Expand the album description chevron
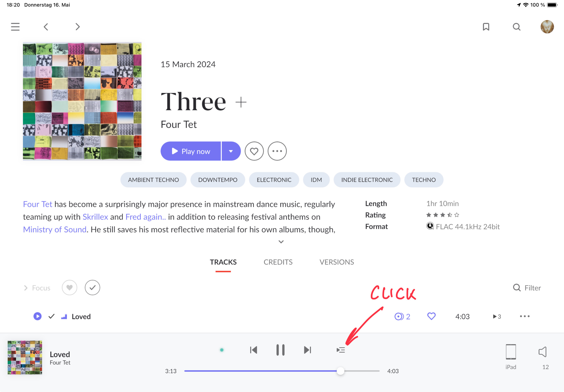The width and height of the screenshot is (564, 392). click(281, 242)
